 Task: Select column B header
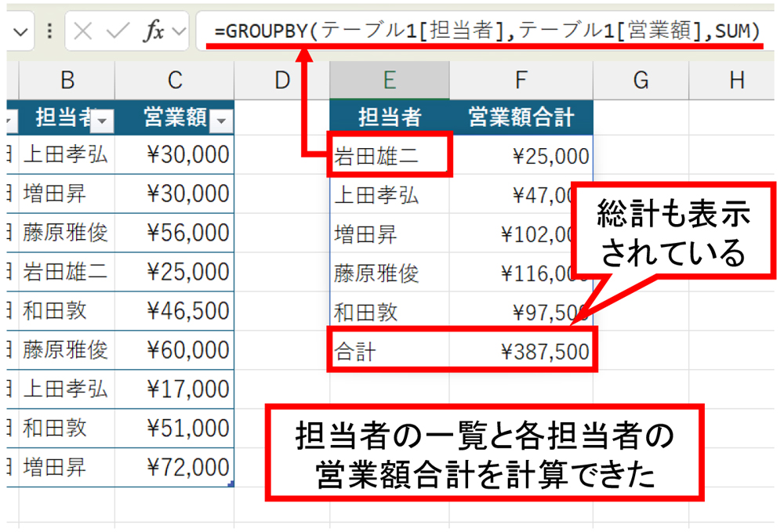coord(67,81)
